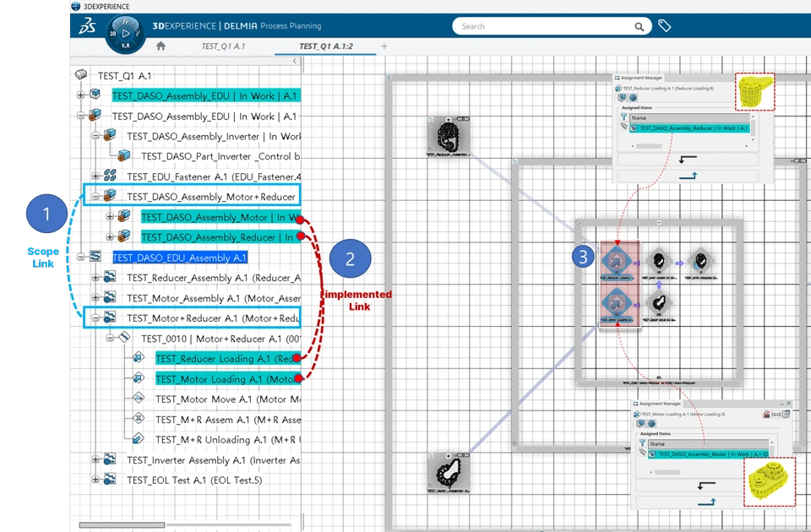The height and width of the screenshot is (532, 811).
Task: Select TEST_Motor Move A.1 operation
Action: click(x=227, y=399)
